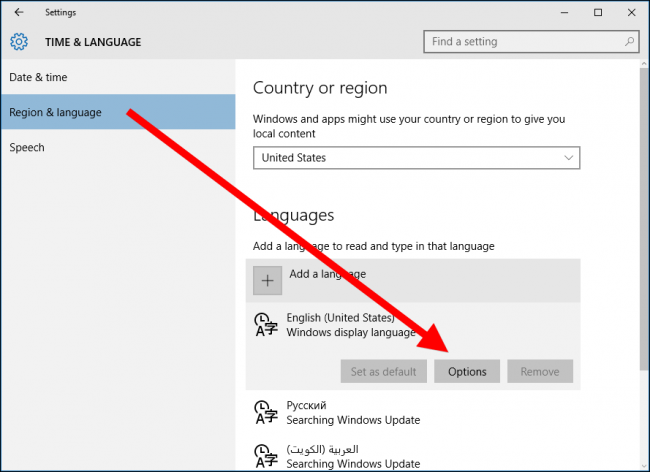Screen dimensions: 650x472
Task: Open the Date & time section
Action: point(118,77)
